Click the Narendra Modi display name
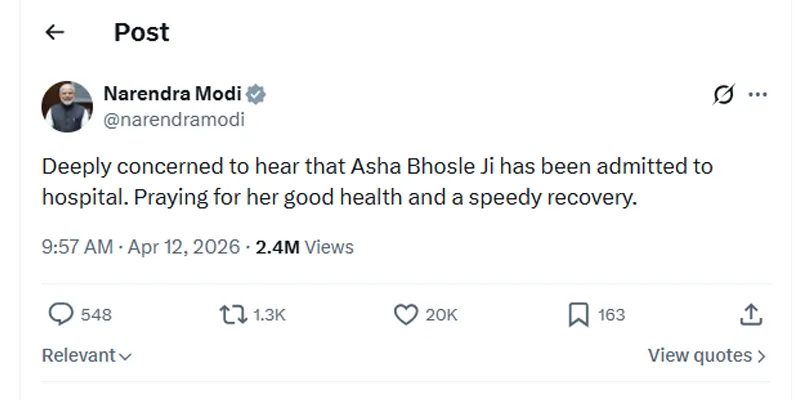This screenshot has width=810, height=400. [x=174, y=95]
